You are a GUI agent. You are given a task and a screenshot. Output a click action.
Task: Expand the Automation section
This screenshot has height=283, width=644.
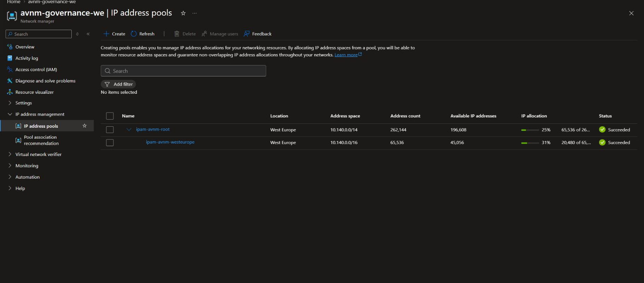(27, 177)
